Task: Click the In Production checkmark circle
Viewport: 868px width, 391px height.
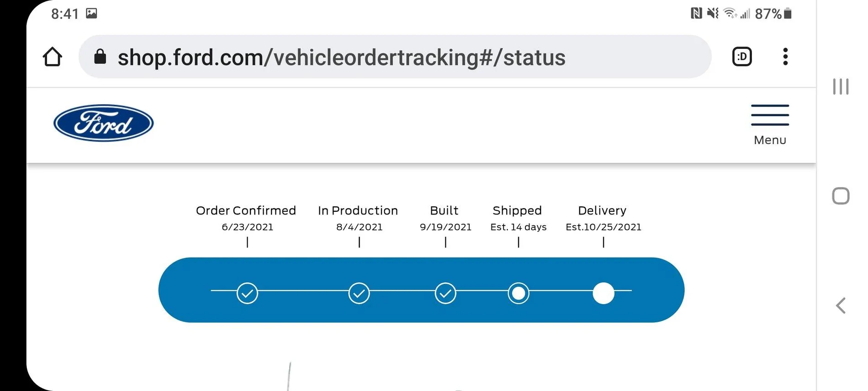Action: (359, 293)
